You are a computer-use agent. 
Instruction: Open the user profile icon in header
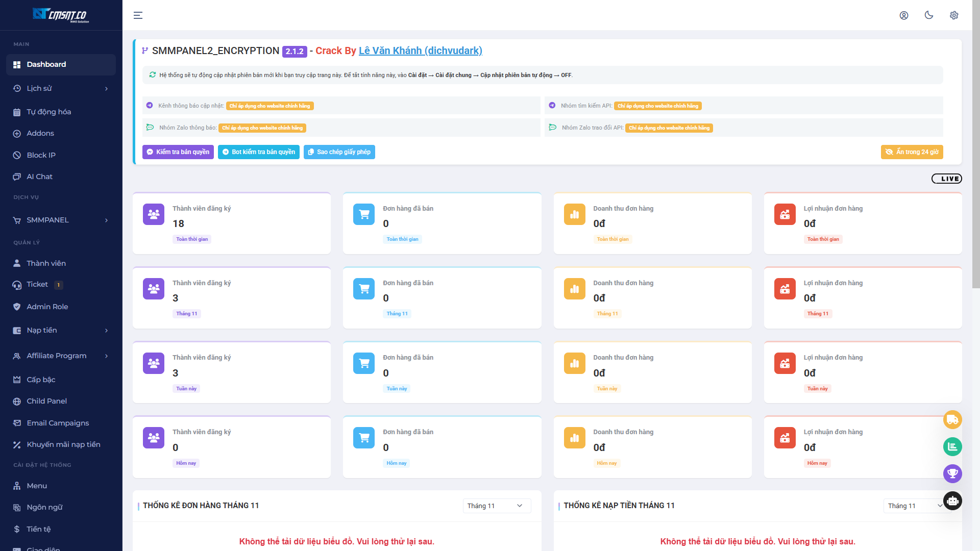(903, 15)
